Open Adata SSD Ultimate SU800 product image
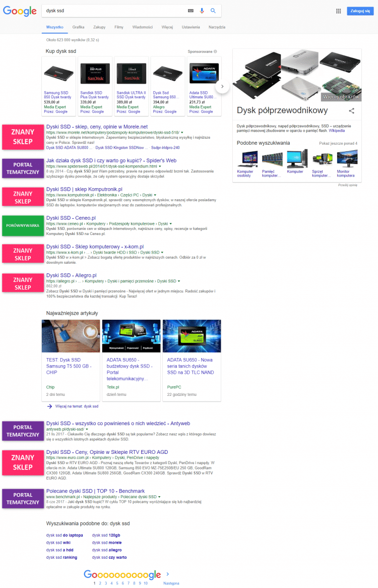This screenshot has height=588, width=378. point(204,73)
